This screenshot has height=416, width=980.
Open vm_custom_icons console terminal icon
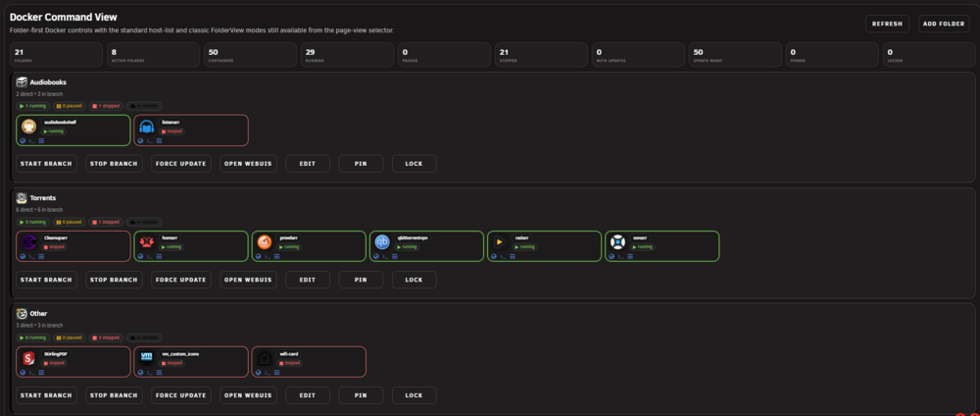[149, 372]
